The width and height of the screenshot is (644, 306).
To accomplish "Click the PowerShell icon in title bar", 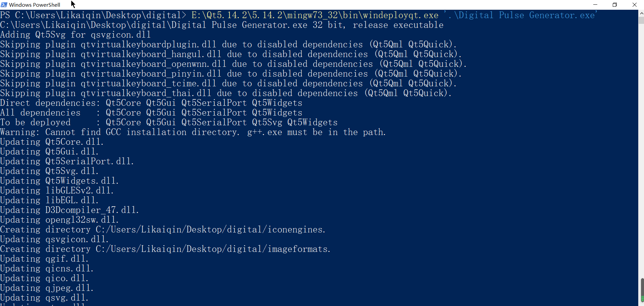I will pos(4,5).
